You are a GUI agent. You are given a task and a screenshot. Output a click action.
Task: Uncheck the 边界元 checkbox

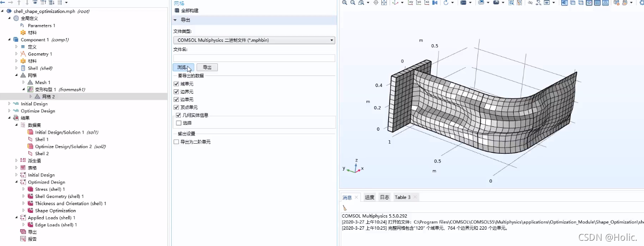(x=176, y=91)
